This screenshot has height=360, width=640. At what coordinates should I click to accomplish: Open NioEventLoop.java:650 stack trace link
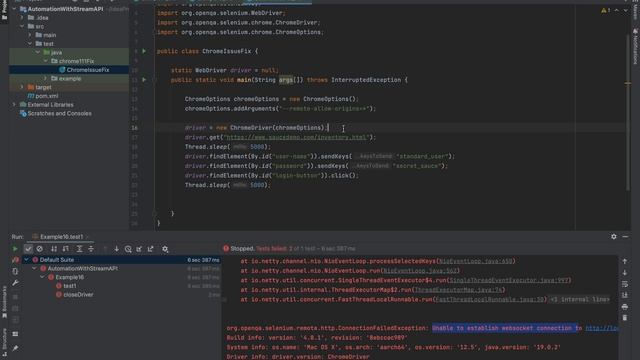(475, 261)
